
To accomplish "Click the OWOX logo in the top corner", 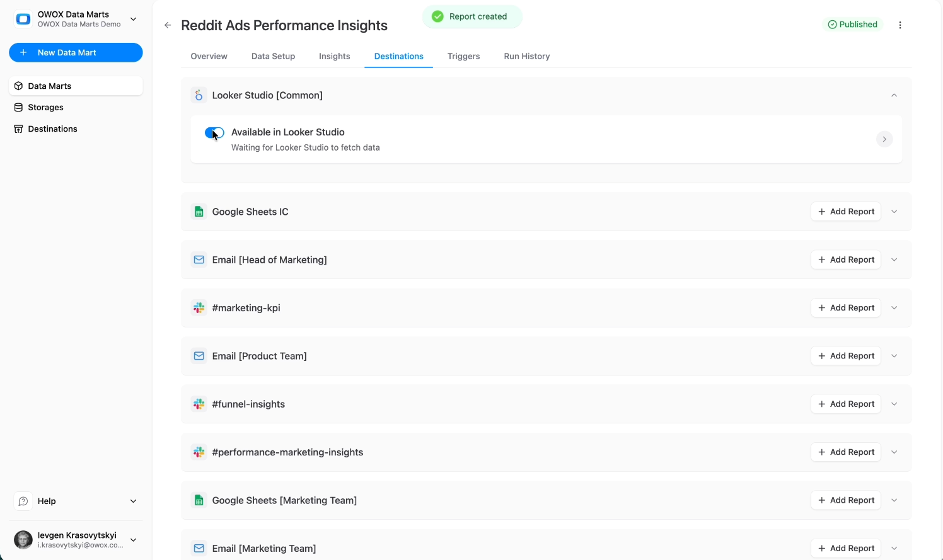I will pos(23,19).
